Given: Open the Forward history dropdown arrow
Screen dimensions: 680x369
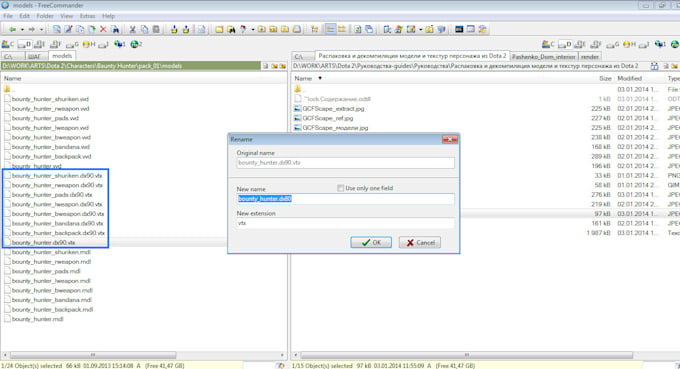Looking at the screenshot, I should click(x=41, y=29).
